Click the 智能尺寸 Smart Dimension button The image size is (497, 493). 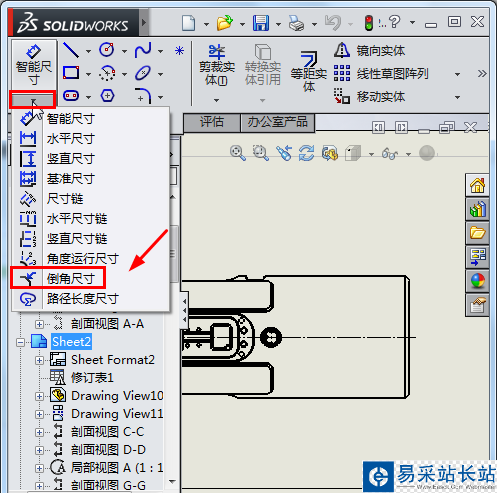(x=34, y=65)
